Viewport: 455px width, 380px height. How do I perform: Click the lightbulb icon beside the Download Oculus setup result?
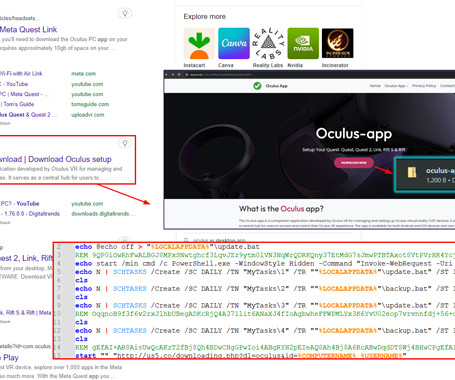click(x=125, y=143)
